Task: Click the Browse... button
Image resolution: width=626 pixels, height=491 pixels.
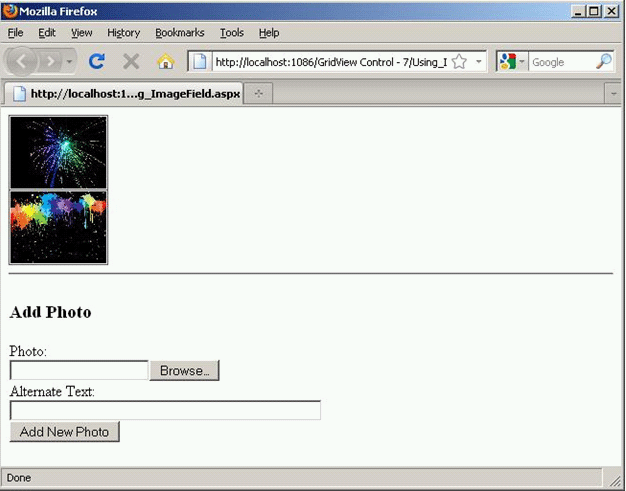Action: click(184, 370)
